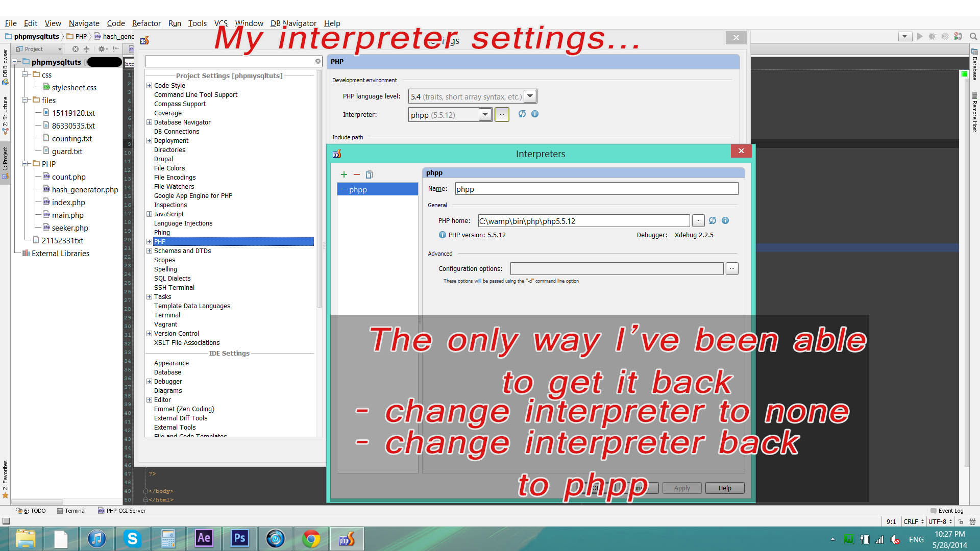The height and width of the screenshot is (551, 980).
Task: Open the Interpreter dropdown showing phpp
Action: click(450, 115)
